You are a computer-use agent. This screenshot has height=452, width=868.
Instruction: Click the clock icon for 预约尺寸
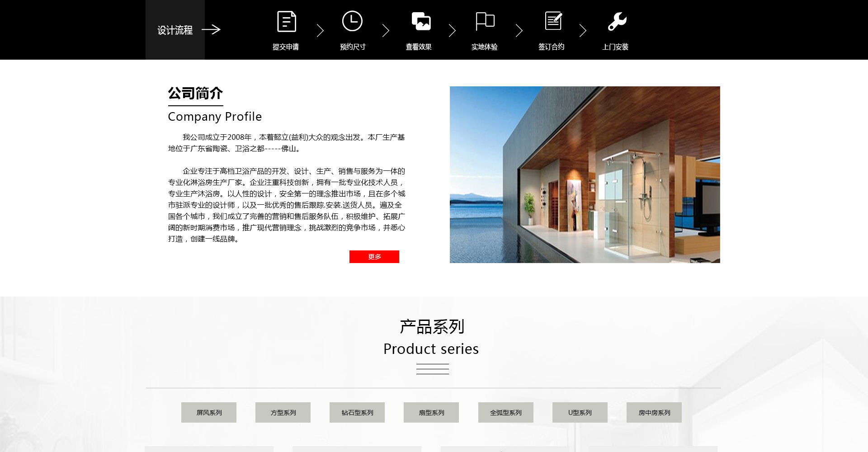point(352,21)
